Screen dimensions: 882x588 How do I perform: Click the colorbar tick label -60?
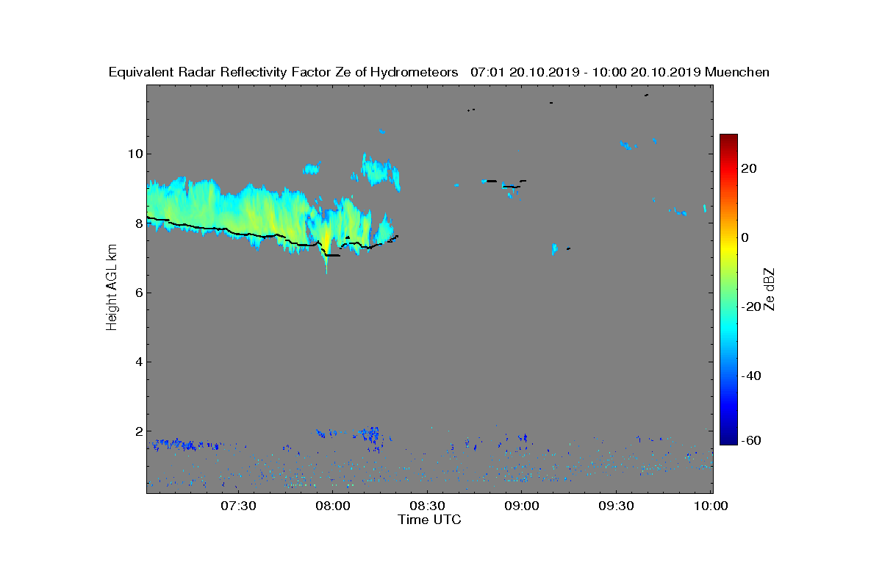pyautogui.click(x=751, y=440)
